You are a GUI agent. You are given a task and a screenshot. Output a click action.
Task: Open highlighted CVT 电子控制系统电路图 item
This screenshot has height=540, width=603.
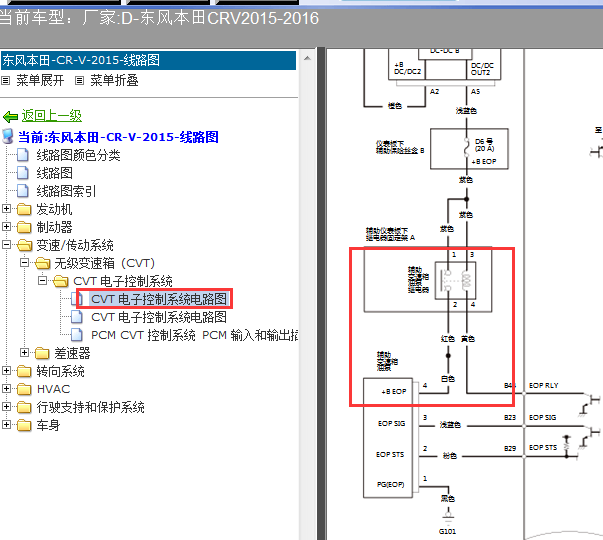[x=159, y=299]
